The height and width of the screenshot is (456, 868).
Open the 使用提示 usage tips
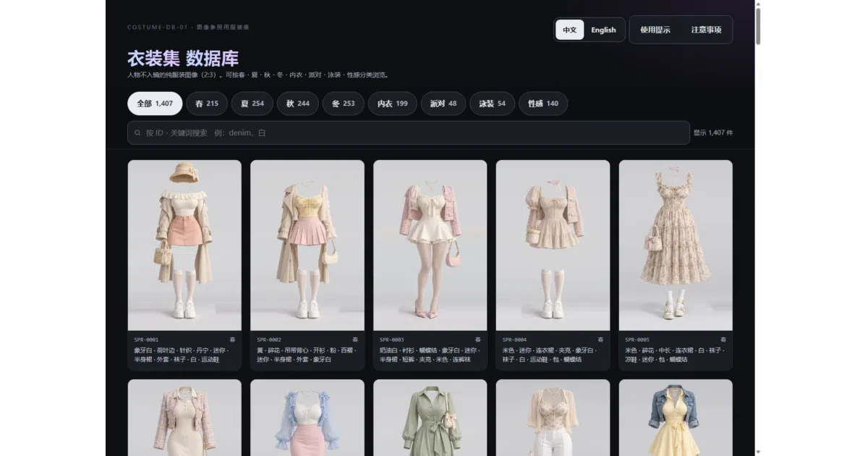pyautogui.click(x=655, y=30)
